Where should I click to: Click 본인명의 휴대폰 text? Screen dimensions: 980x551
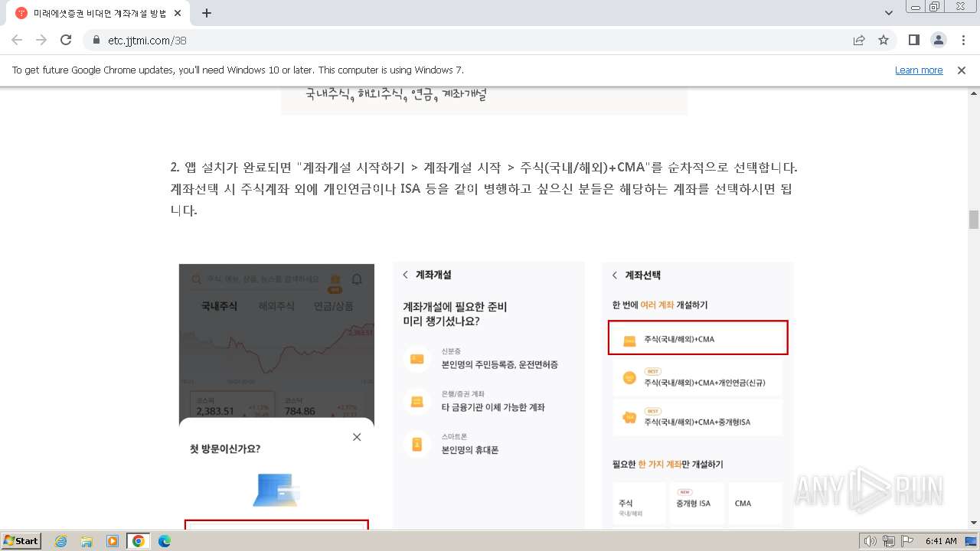[x=470, y=450]
